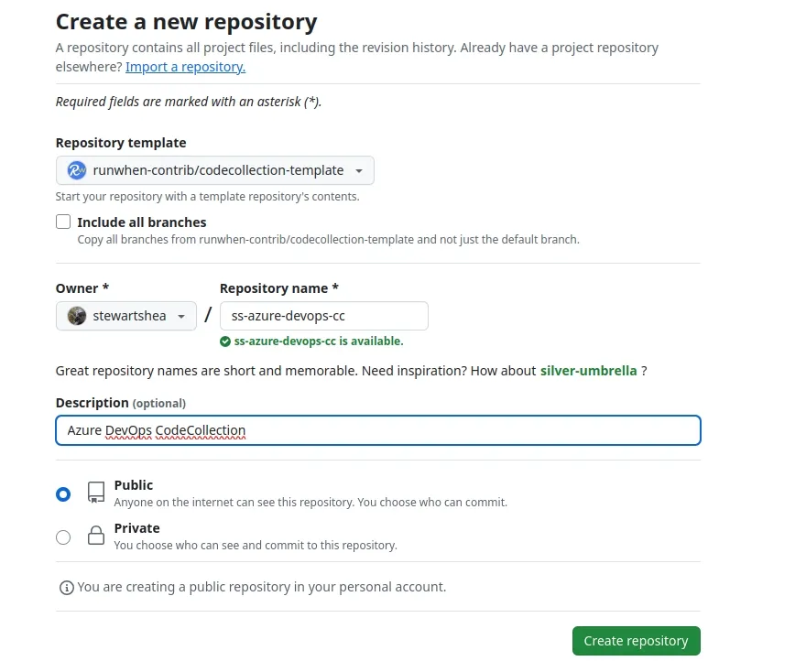Enable the Include all branches checkbox
795x672 pixels.
point(63,222)
